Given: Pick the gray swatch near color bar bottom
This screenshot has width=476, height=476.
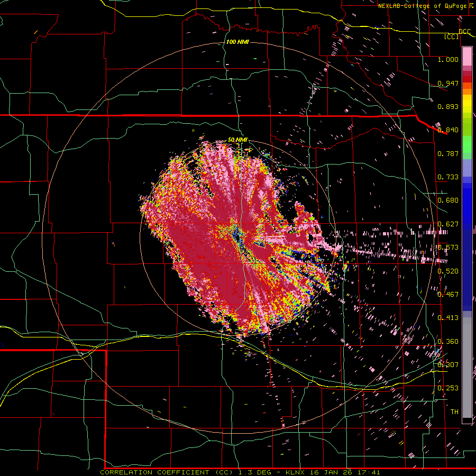Looking at the screenshot, I should pyautogui.click(x=467, y=370).
